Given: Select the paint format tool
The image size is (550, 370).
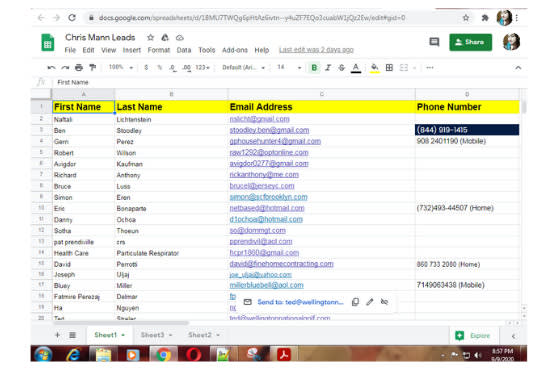Looking at the screenshot, I should [x=93, y=68].
